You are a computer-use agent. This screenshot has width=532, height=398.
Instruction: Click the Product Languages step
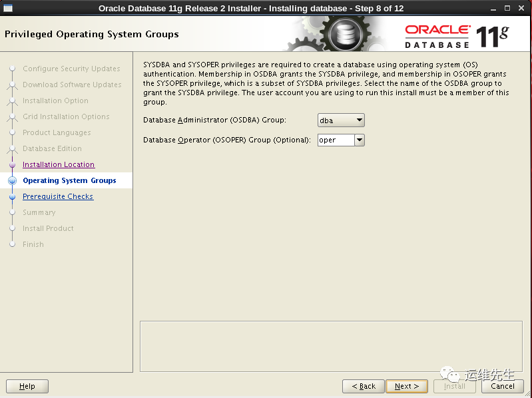click(57, 132)
